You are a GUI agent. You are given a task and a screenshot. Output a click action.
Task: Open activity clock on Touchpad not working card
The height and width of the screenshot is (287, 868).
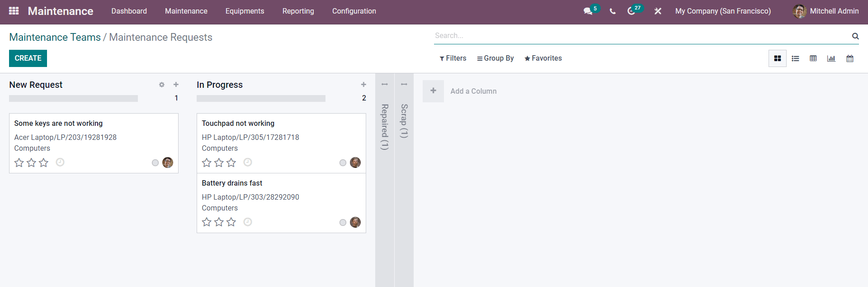pos(248,162)
